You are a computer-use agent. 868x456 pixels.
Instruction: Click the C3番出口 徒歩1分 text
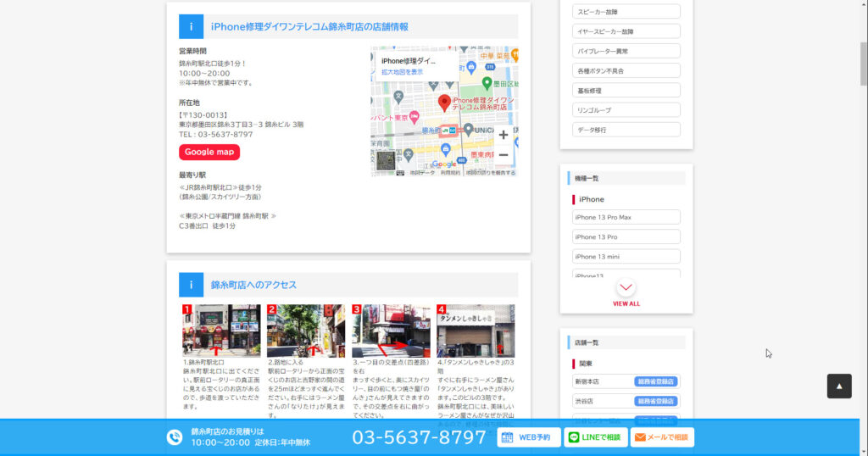(207, 225)
